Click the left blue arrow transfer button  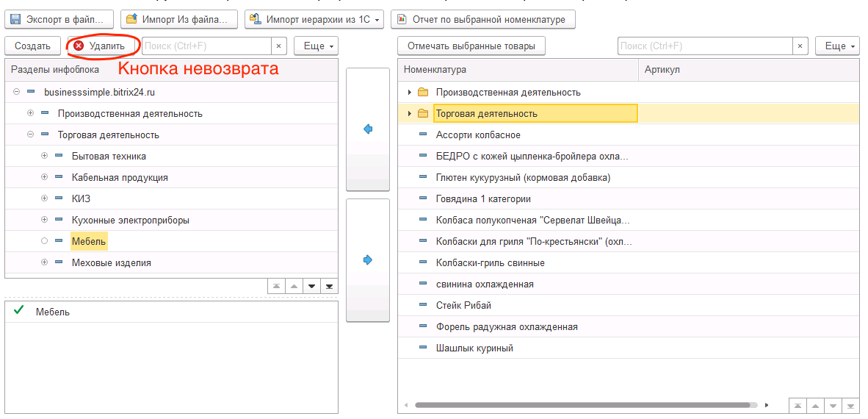(368, 129)
